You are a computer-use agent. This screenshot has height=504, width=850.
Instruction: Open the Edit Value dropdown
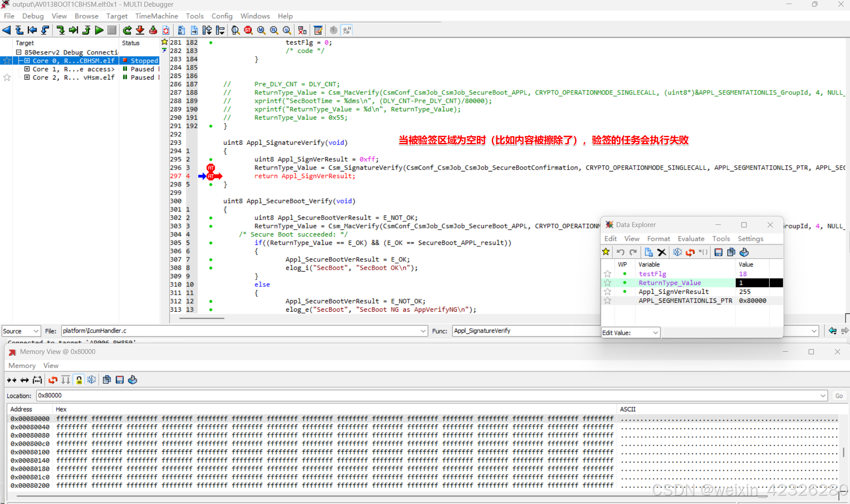(630, 333)
